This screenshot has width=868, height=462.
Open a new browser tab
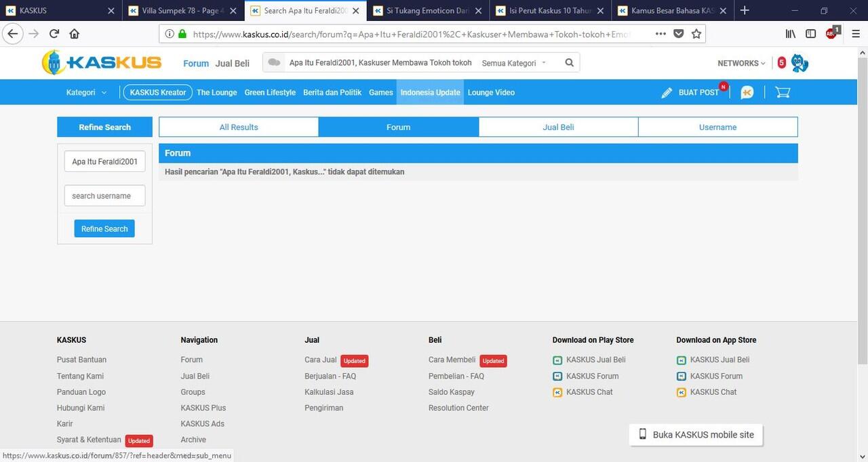click(x=745, y=10)
